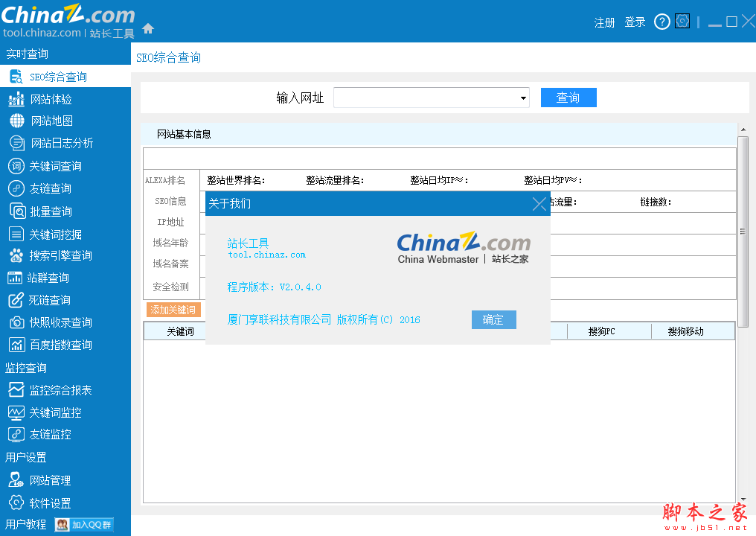Click the 加入QQ群 button
The image size is (756, 536).
coord(84,524)
